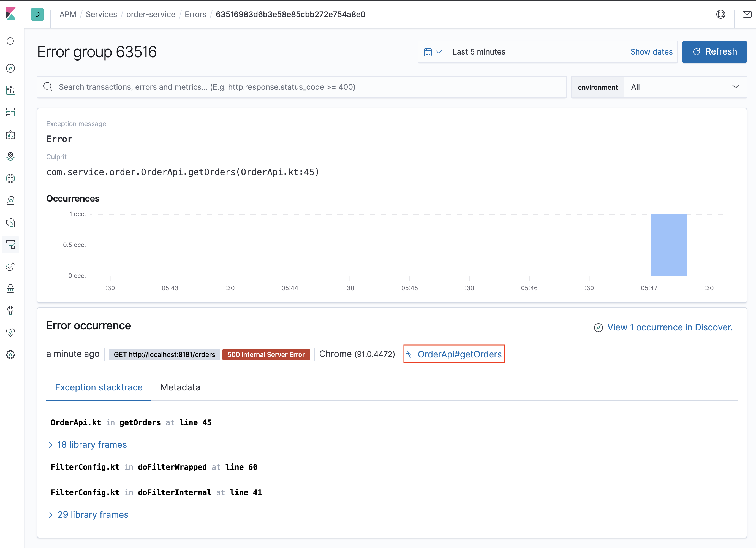Open View 1 occurrence in Discover link

pyautogui.click(x=669, y=327)
